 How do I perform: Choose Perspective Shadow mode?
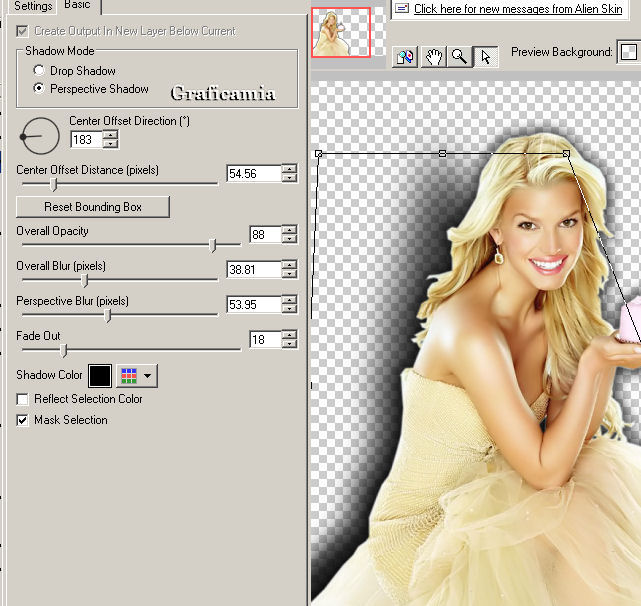39,88
